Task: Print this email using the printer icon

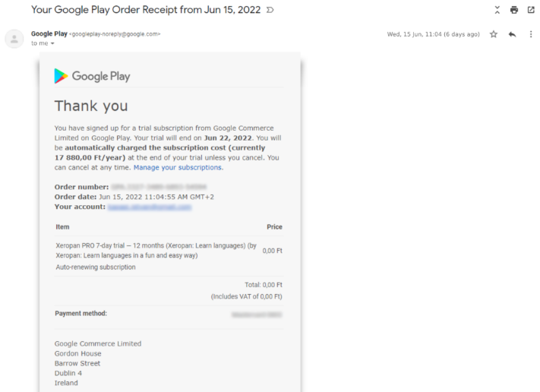Action: [x=514, y=10]
